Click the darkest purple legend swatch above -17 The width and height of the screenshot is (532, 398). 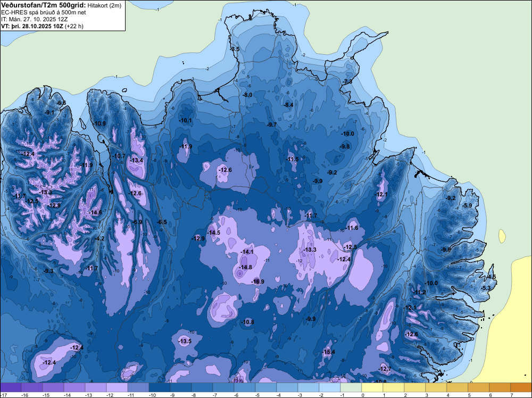[x=11, y=387]
